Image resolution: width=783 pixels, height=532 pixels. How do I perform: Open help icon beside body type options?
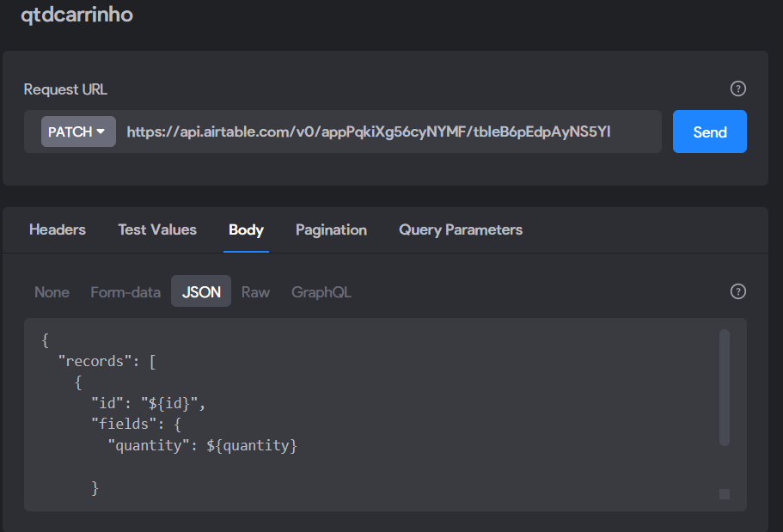point(737,291)
